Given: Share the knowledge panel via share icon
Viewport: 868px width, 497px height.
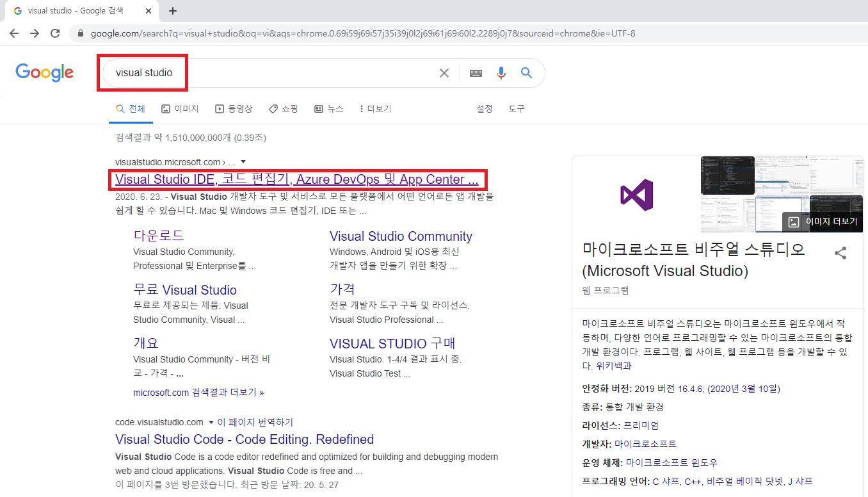Looking at the screenshot, I should [x=840, y=253].
